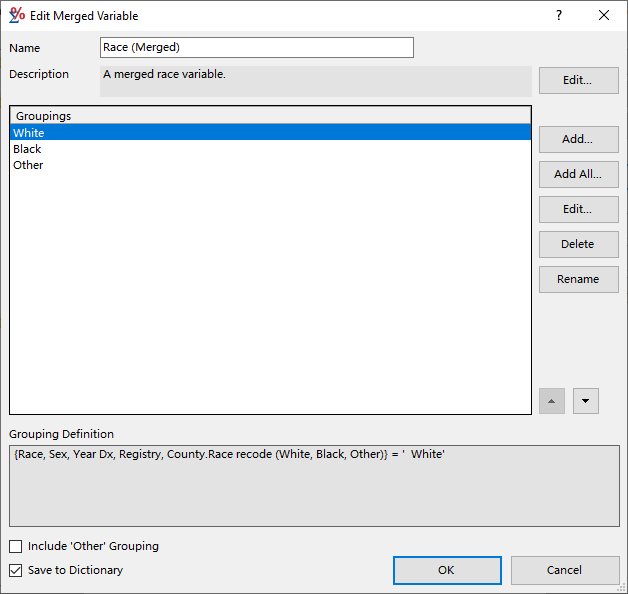Delete the selected grouping
Screen dimensions: 628x594
[578, 244]
